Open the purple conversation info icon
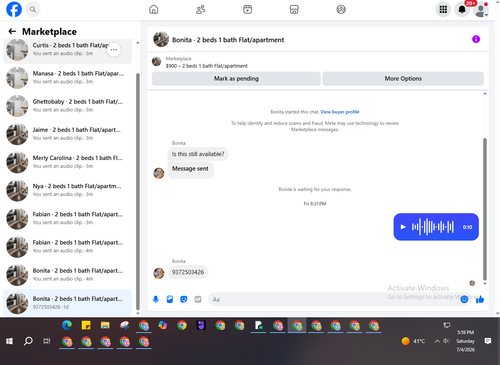Screen dimensions: 500x365 [x=476, y=39]
